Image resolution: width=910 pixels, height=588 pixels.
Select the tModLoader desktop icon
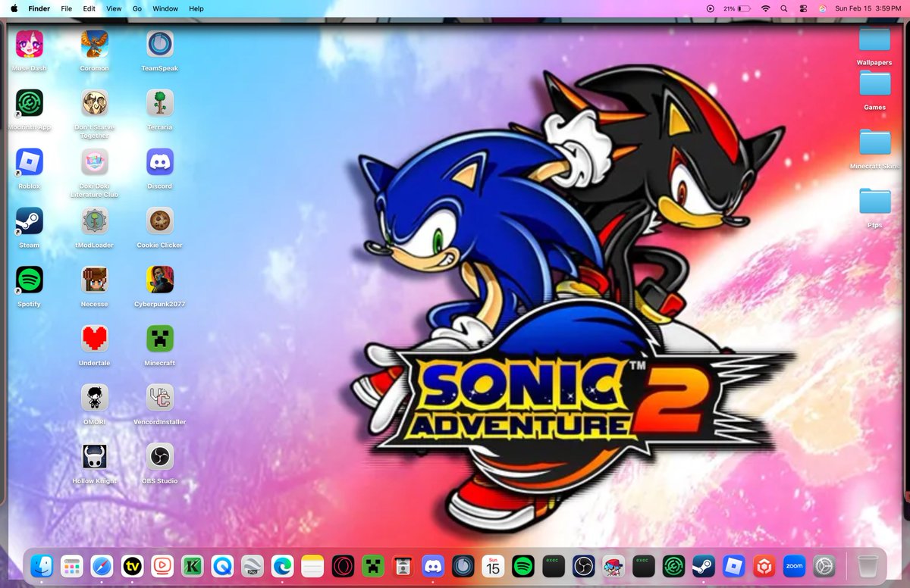pyautogui.click(x=95, y=220)
